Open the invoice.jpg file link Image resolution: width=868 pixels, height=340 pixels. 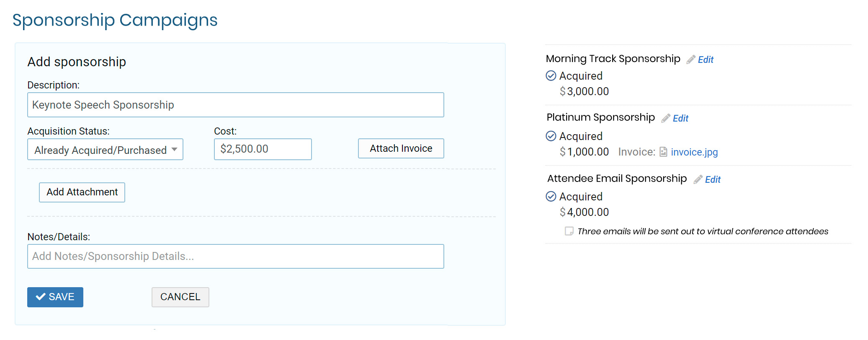tap(694, 152)
